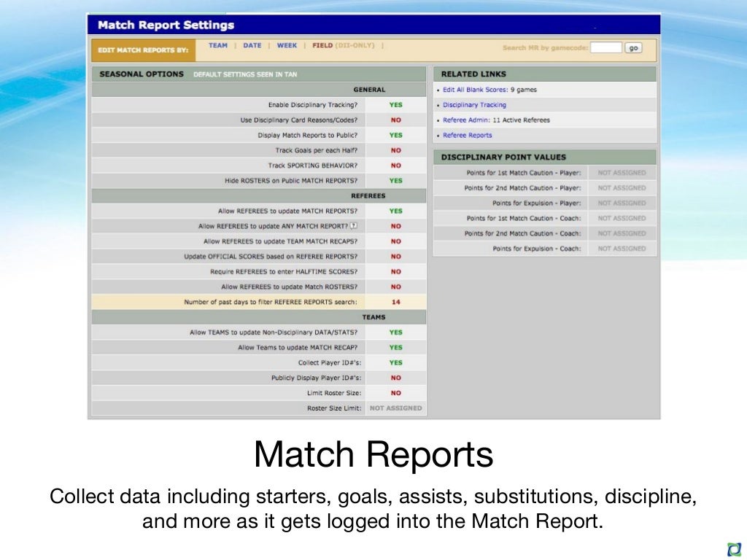Click NOT ASSIGNED for 2nd Match Caution - Player
This screenshot has height=560, width=747.
[x=622, y=188]
